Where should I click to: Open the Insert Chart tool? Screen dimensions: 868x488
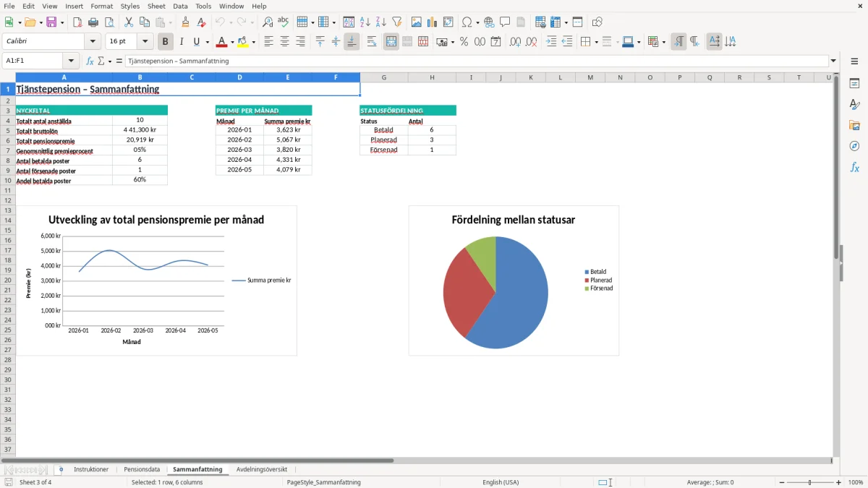pyautogui.click(x=432, y=22)
